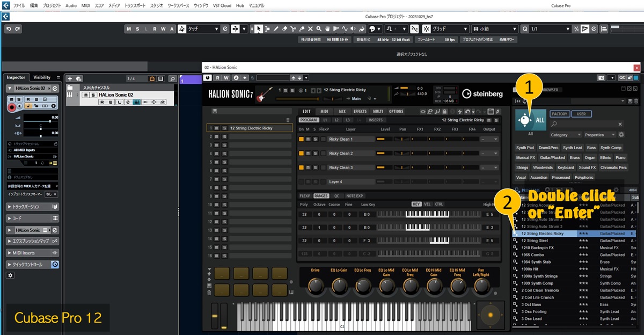Click the Record Enable button on HALion Sonic 02
This screenshot has width=644, height=335.
pos(12,107)
